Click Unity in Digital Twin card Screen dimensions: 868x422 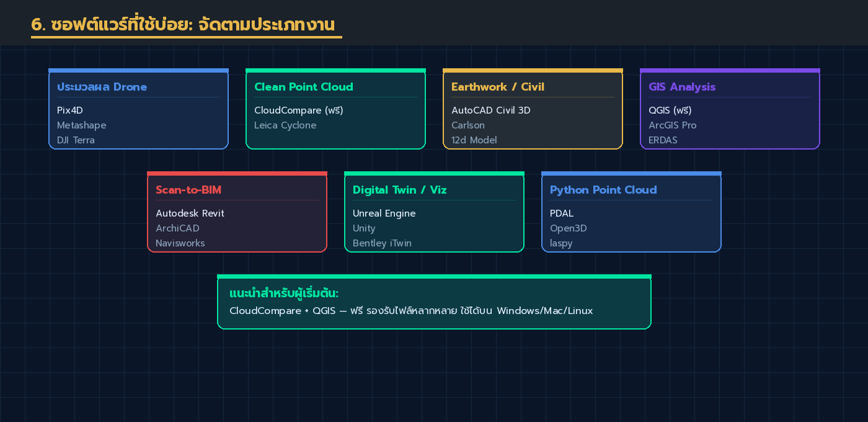[365, 228]
